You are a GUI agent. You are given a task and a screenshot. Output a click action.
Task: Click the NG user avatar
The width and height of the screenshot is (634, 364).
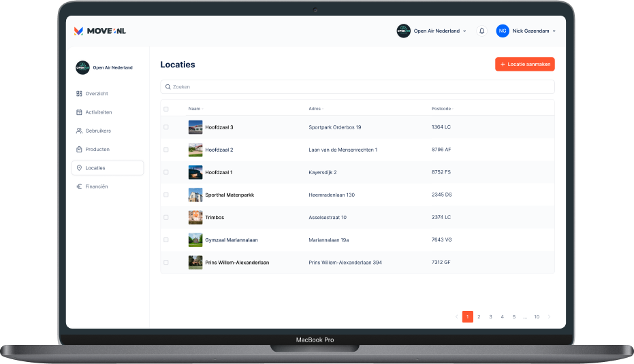503,31
